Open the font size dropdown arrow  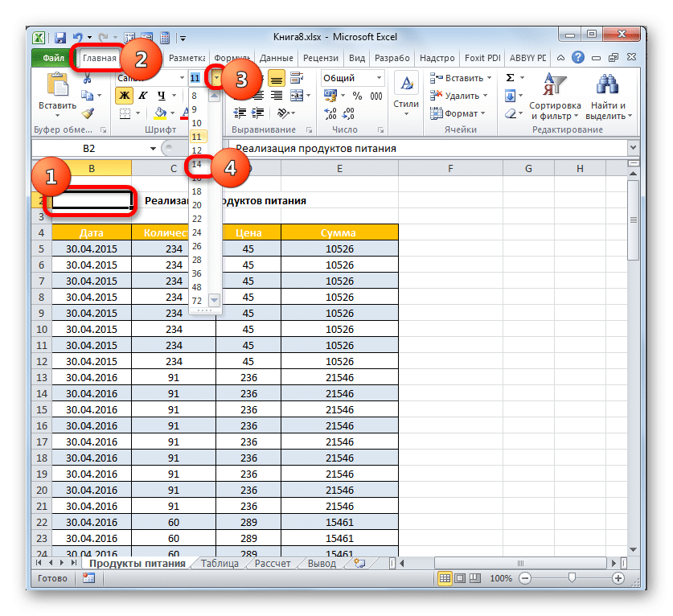pyautogui.click(x=214, y=78)
